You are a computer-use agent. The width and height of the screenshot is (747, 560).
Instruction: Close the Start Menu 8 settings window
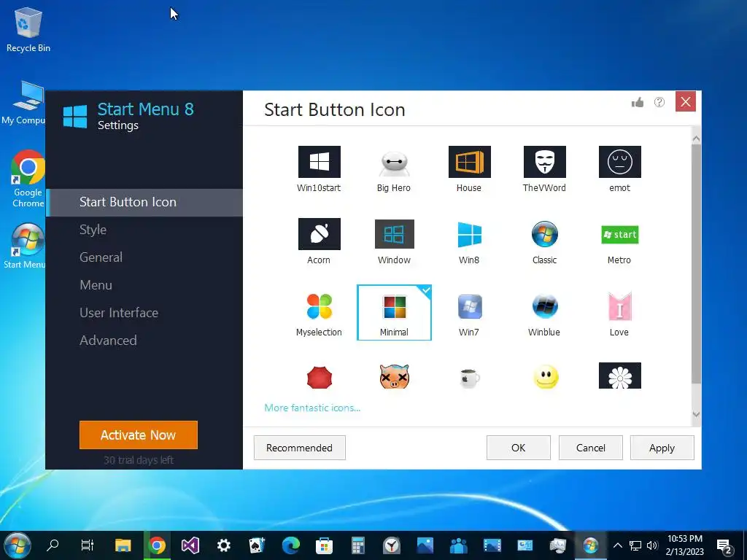pos(686,102)
